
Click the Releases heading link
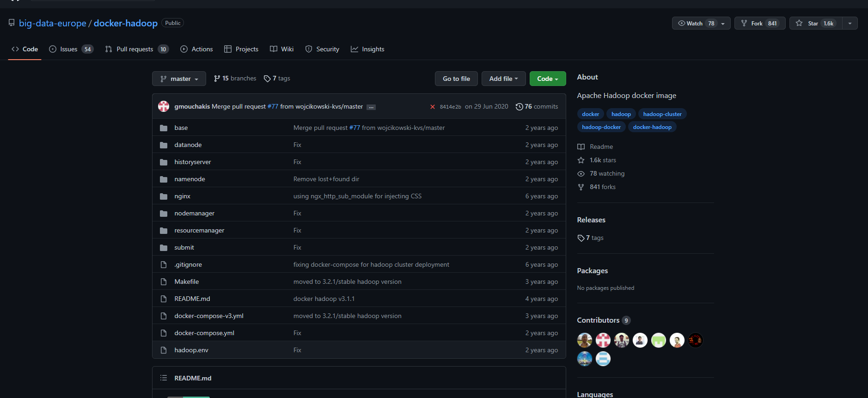point(591,220)
